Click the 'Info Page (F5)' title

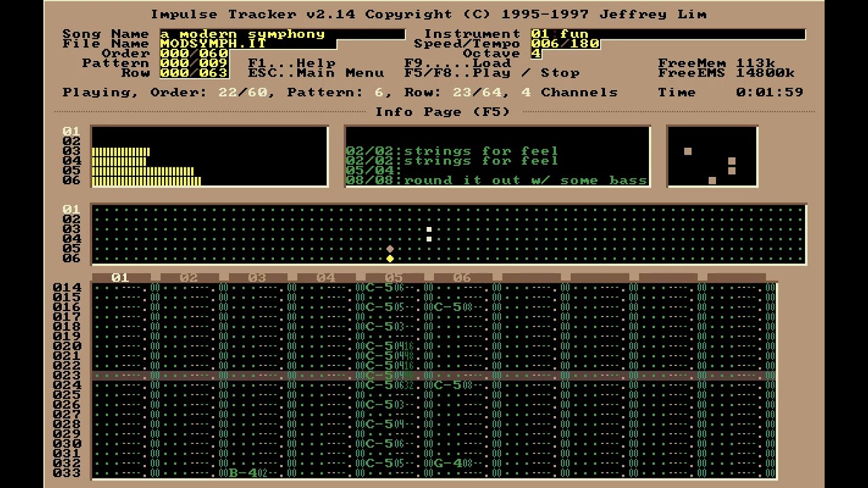(443, 112)
